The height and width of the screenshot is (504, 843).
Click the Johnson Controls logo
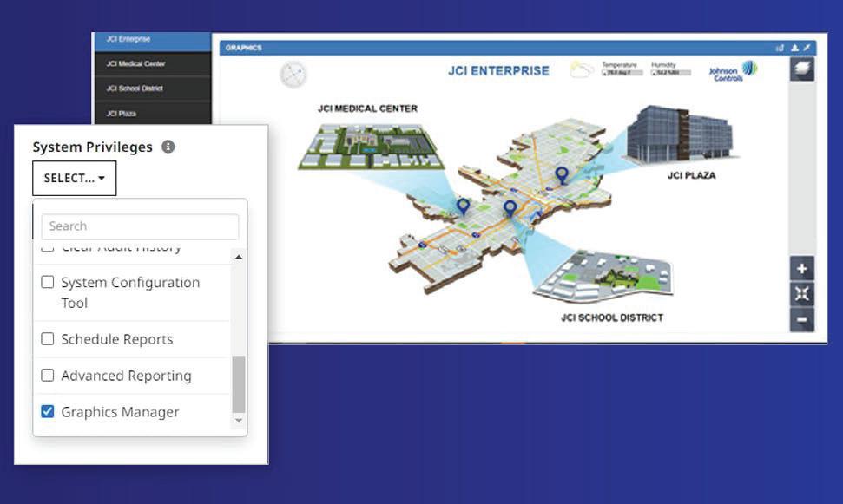tap(732, 70)
